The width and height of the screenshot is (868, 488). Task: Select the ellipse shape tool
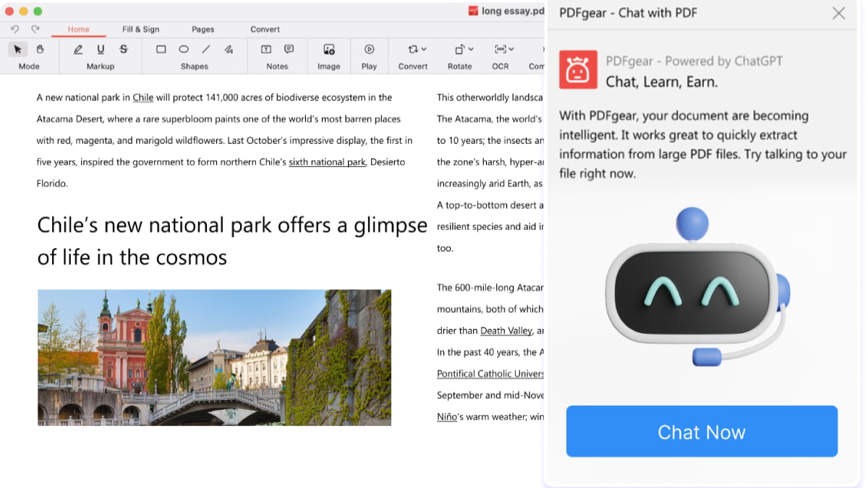click(184, 49)
